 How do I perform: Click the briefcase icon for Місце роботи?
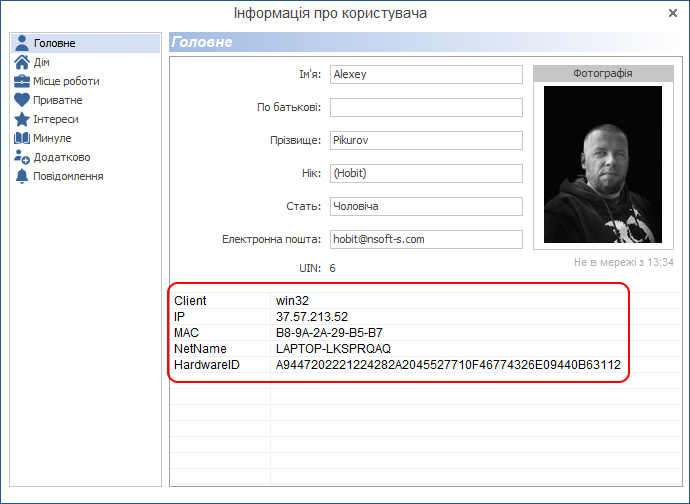coord(22,81)
